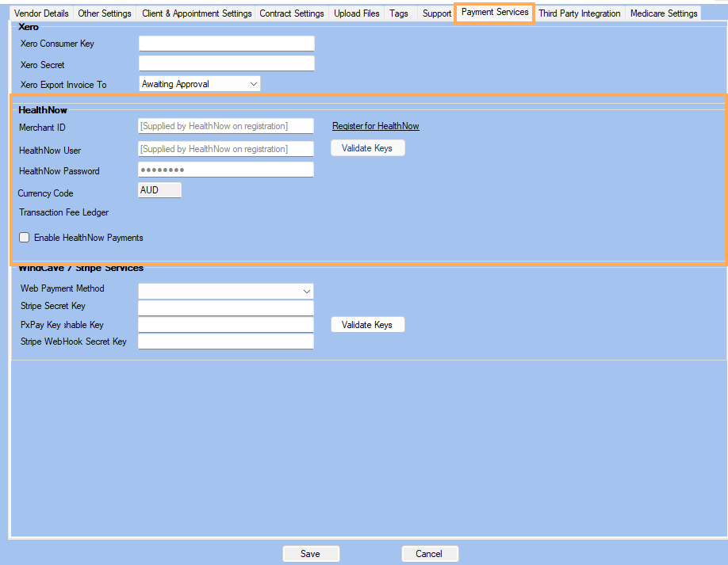Click the Register for HealthNow link
This screenshot has width=728, height=565.
[x=376, y=126]
